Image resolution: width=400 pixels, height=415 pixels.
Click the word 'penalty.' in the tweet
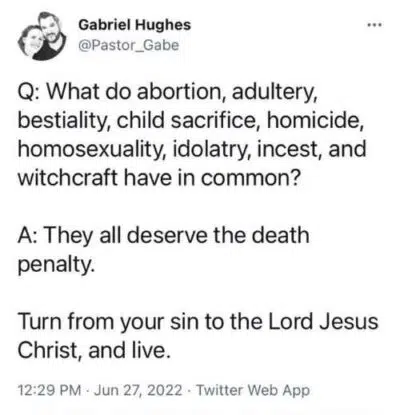click(55, 265)
